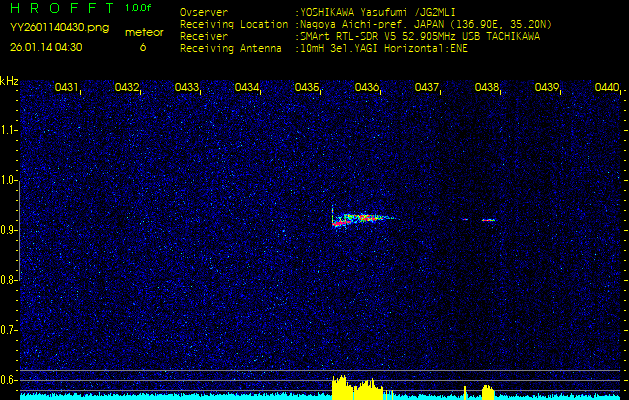Screen dimensions: 629x400
Task: Select the Receiving Antenna info line
Action: [323, 47]
